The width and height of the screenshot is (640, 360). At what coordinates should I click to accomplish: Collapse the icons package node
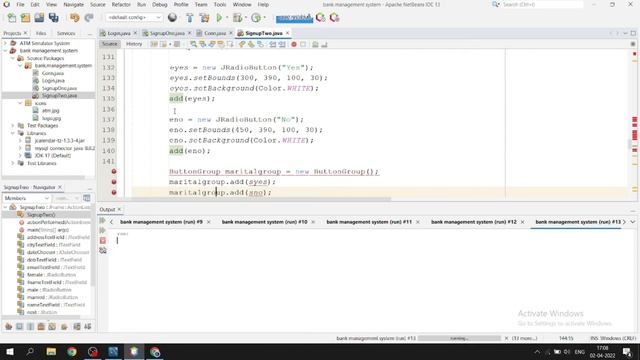click(x=20, y=103)
